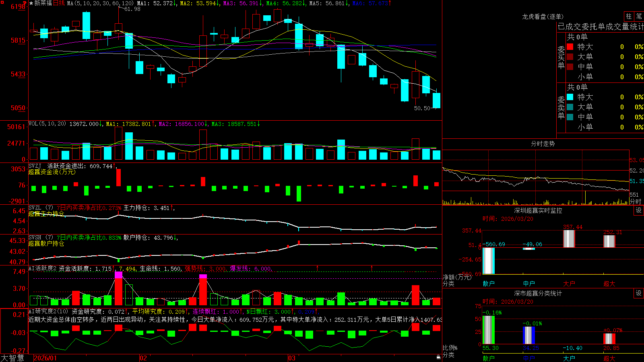
Task: Open MA(5,10,20,30,60,120) parameter settings
Action: 100,3
